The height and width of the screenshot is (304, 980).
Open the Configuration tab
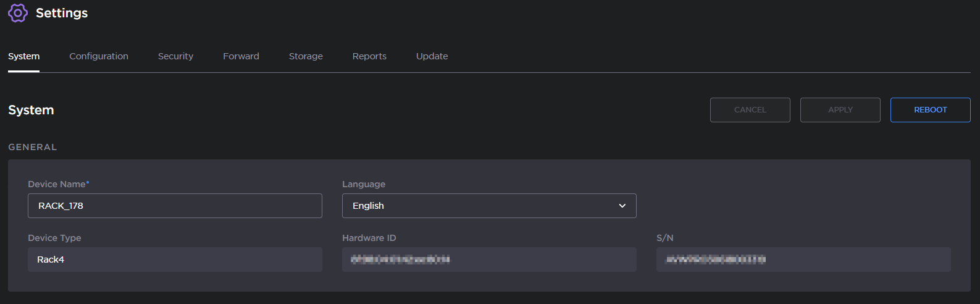tap(99, 56)
